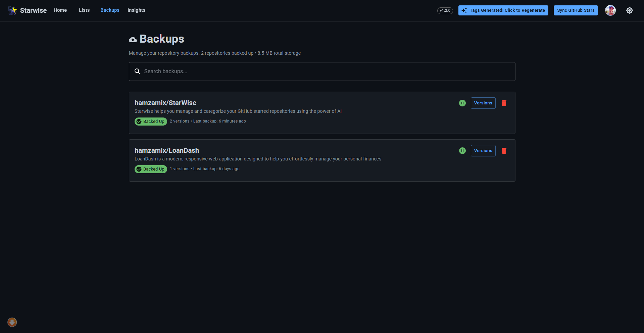Click the hamzamix/LoanDash repository title

click(167, 150)
